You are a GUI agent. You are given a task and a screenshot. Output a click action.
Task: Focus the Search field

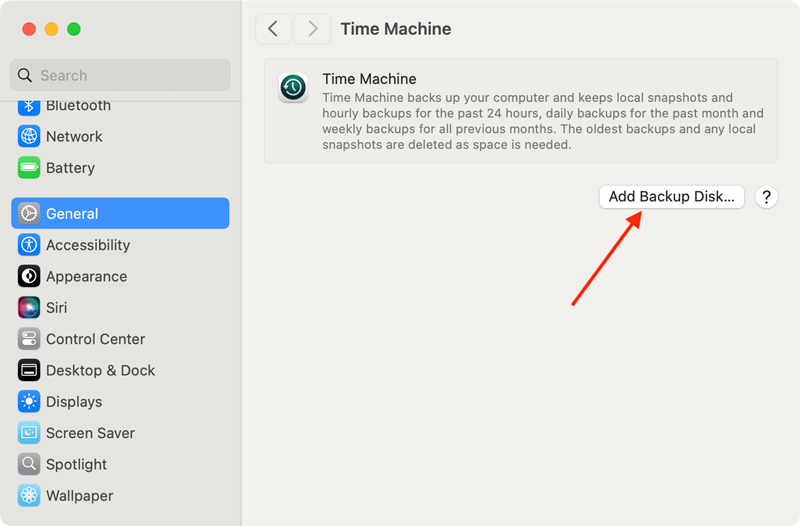120,75
